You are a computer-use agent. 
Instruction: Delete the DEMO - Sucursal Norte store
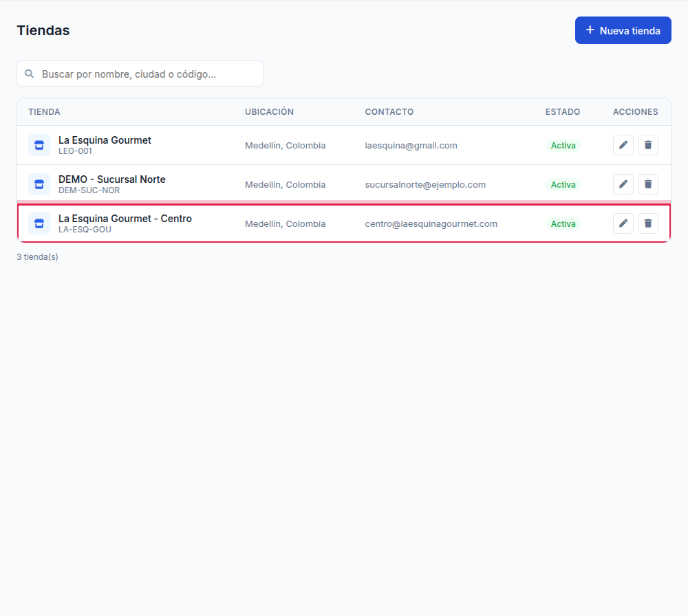(x=648, y=184)
